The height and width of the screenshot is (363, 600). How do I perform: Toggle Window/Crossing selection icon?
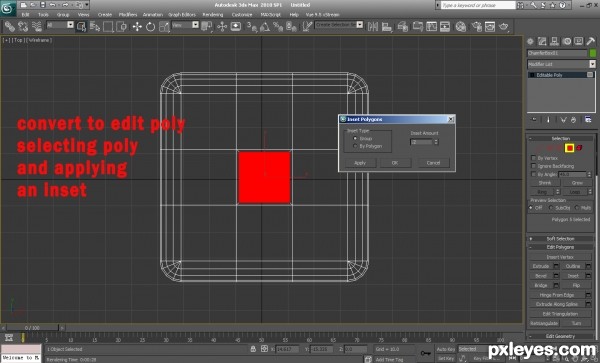122,26
